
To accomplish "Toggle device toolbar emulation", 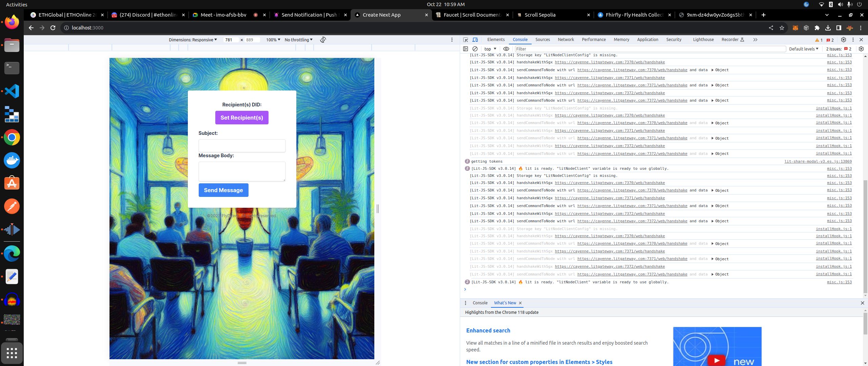I will (x=475, y=40).
